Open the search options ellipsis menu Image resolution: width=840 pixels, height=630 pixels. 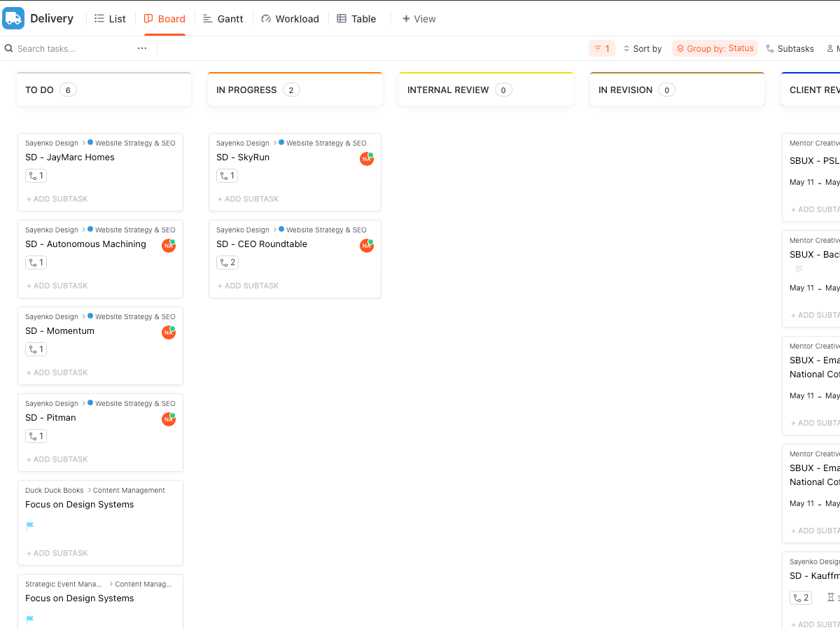pos(142,48)
